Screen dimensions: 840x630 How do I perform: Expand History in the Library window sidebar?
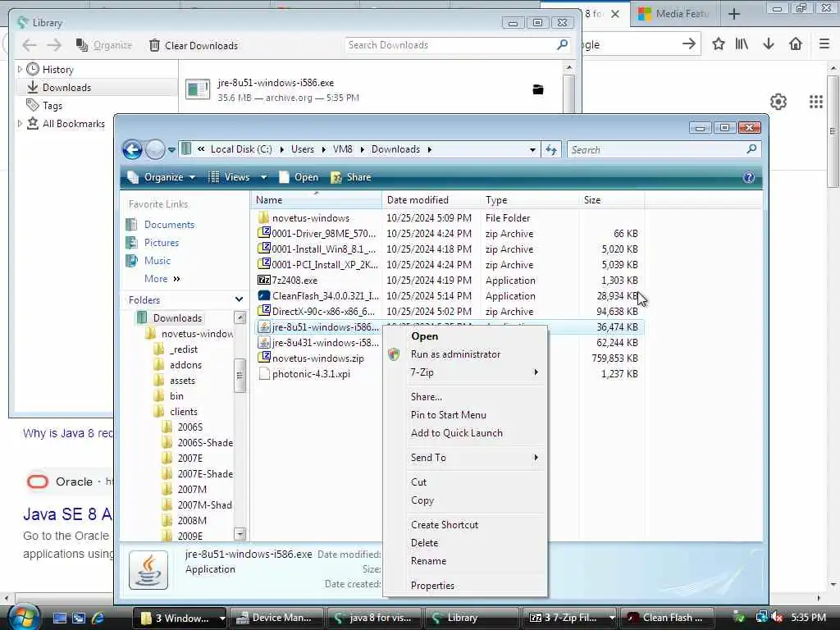[20, 69]
